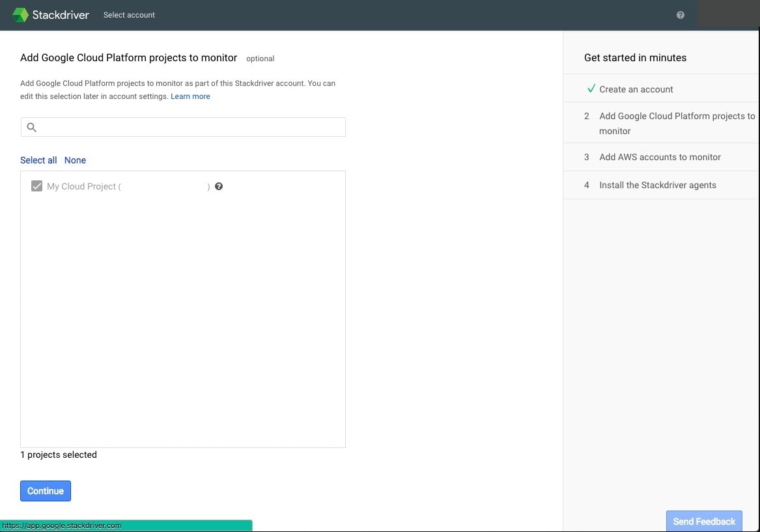The height and width of the screenshot is (532, 760).
Task: Click the green Create an account checkmark
Action: 591,89
